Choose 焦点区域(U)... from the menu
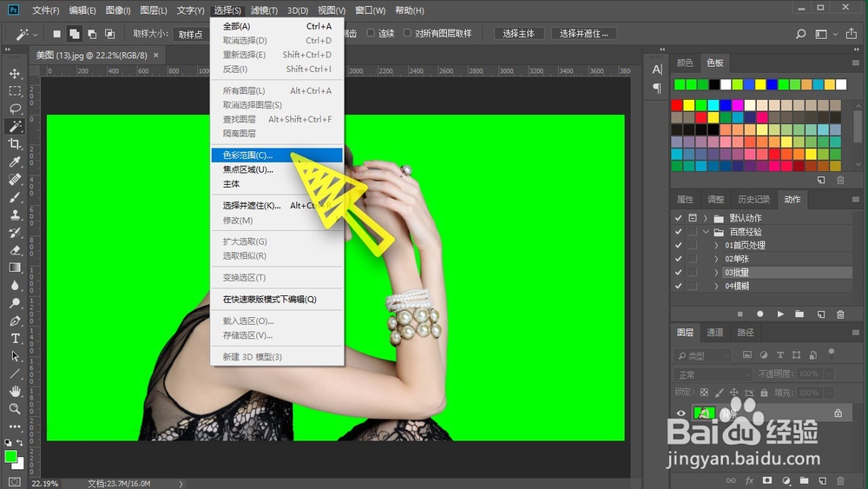The width and height of the screenshot is (868, 489). click(x=277, y=169)
